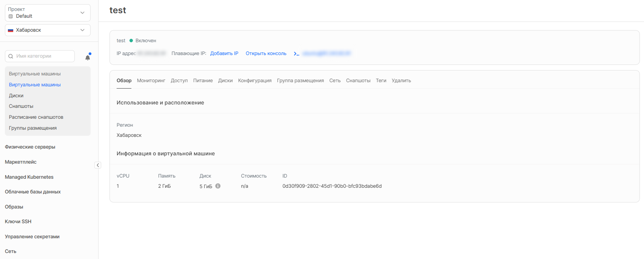Viewport: 644px width, 259px height.
Task: Open Физические серверы in the sidebar
Action: pos(30,147)
